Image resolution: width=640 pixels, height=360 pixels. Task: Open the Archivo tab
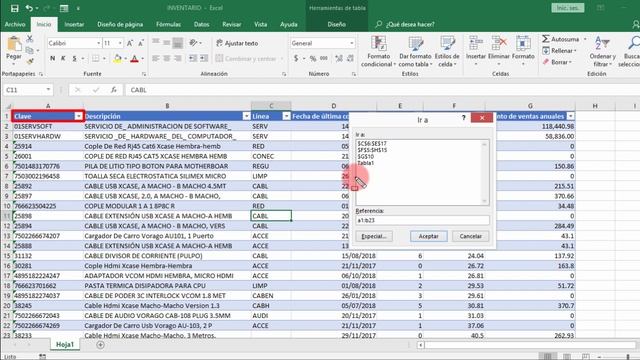15,24
